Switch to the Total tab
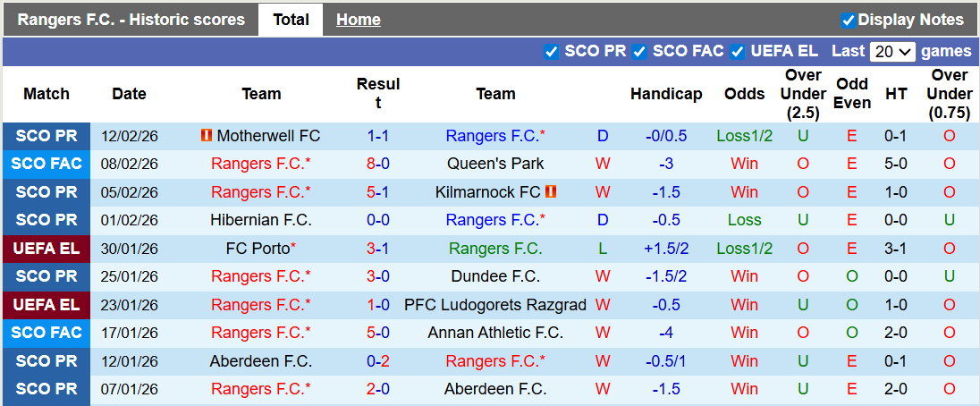 point(291,20)
